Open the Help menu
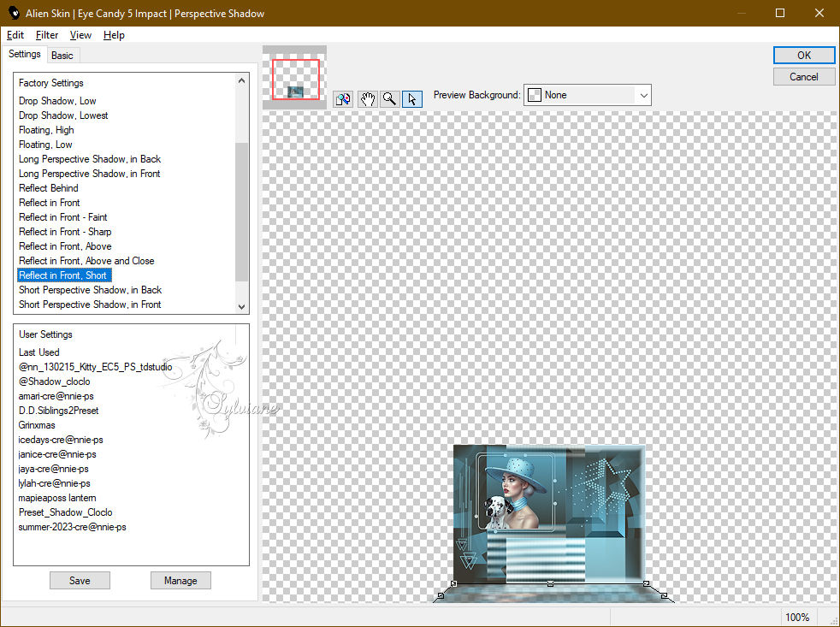The image size is (840, 627). (x=114, y=35)
